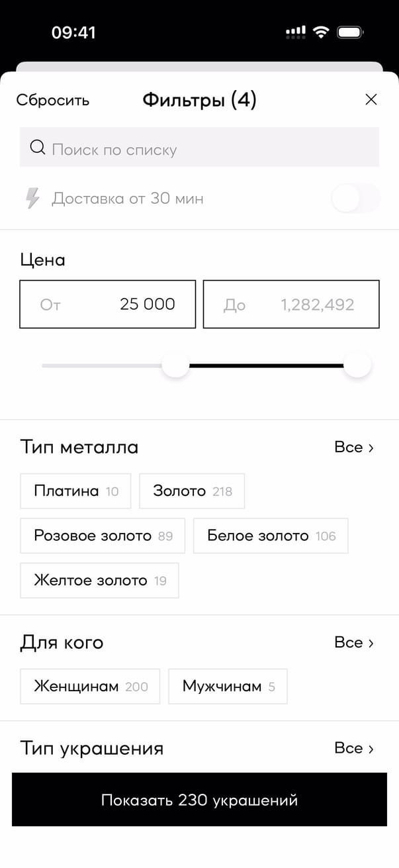Select the Желтое золото filter chip

99,581
